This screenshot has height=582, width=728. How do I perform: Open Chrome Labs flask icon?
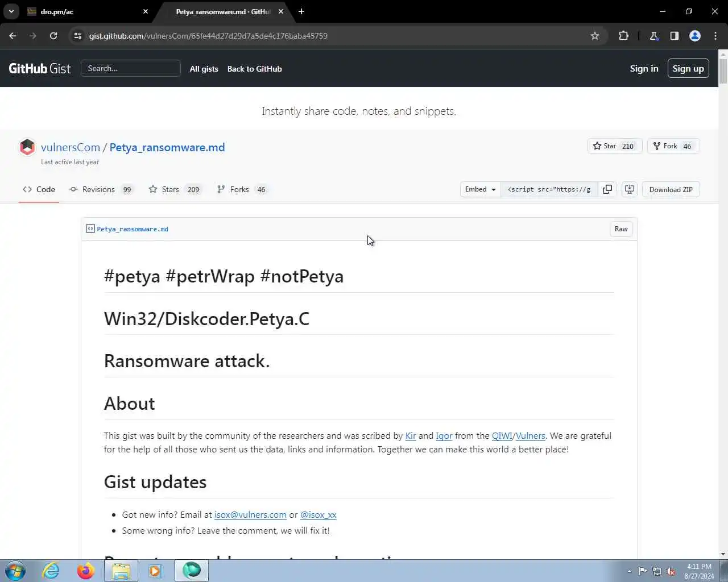point(654,36)
